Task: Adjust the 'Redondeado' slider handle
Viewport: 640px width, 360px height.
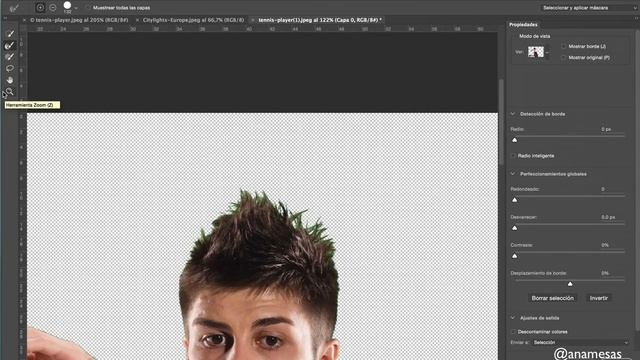Action: pyautogui.click(x=515, y=200)
